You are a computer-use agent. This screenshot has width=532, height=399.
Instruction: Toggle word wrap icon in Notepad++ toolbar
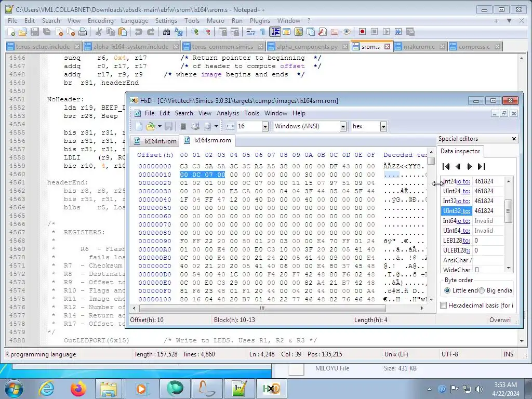[250, 32]
